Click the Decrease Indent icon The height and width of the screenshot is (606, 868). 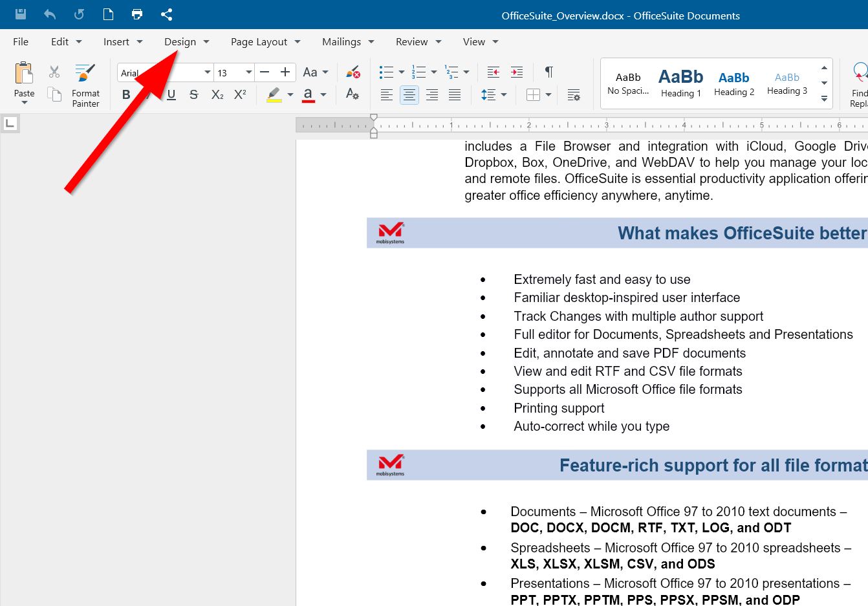click(x=493, y=72)
